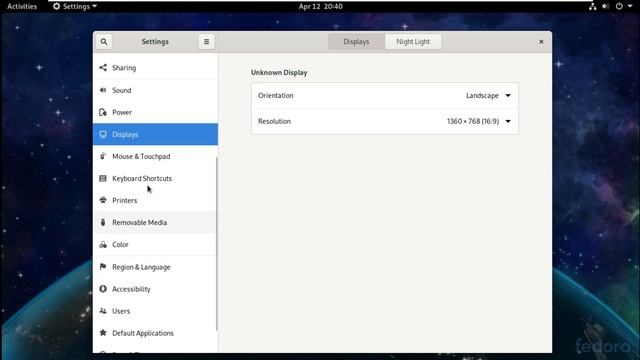
Task: Click the Sharing icon in sidebar
Action: [x=103, y=68]
